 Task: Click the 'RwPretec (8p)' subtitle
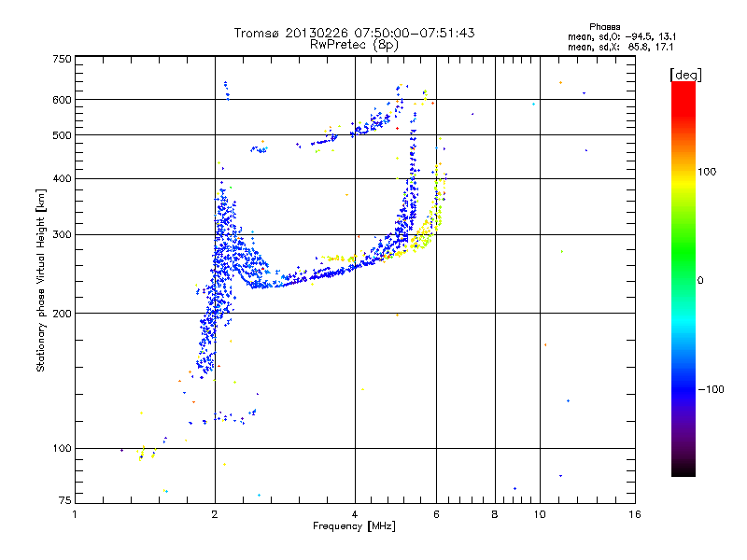[x=354, y=45]
